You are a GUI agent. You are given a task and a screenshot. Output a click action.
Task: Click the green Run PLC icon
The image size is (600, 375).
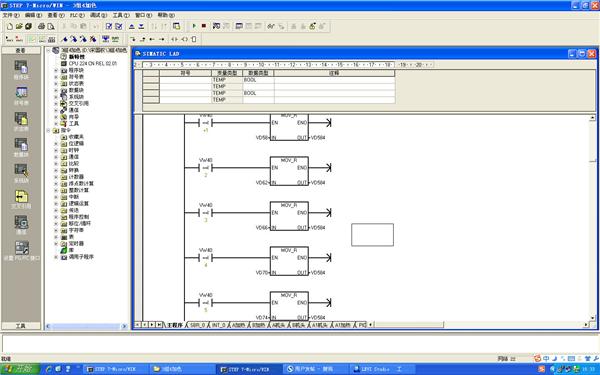coord(194,26)
